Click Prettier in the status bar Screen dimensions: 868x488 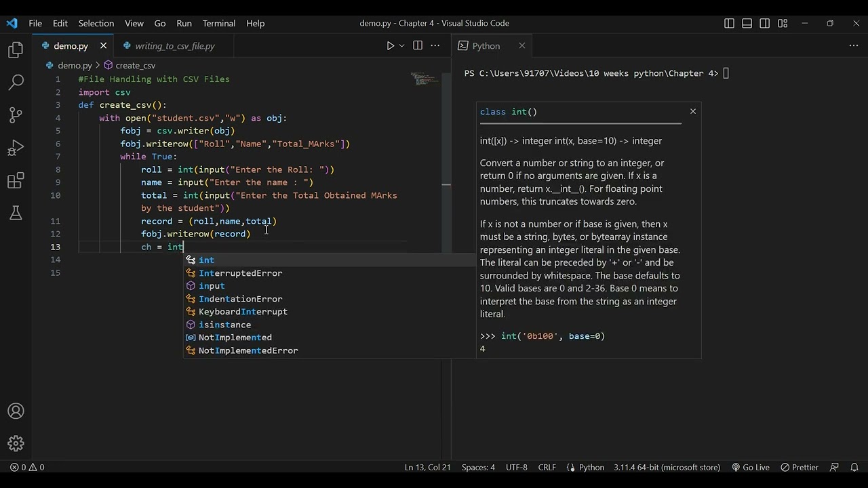click(800, 467)
